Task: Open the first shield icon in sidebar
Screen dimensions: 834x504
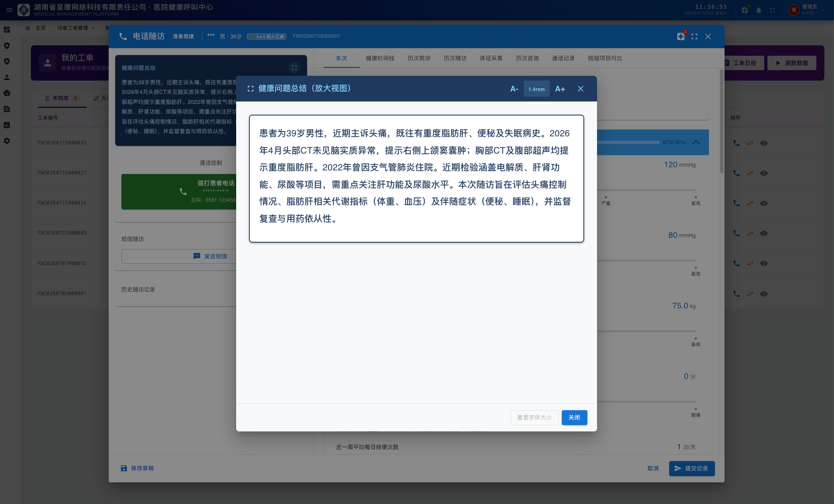Action: [x=7, y=46]
